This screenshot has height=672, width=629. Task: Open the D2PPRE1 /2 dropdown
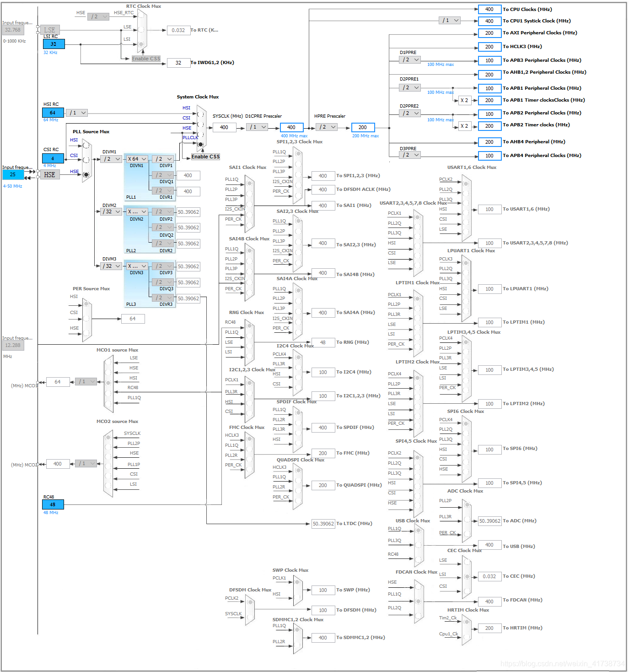[x=410, y=87]
